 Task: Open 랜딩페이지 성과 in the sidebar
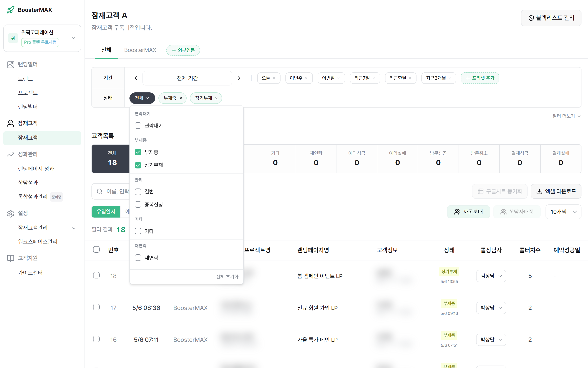click(36, 169)
